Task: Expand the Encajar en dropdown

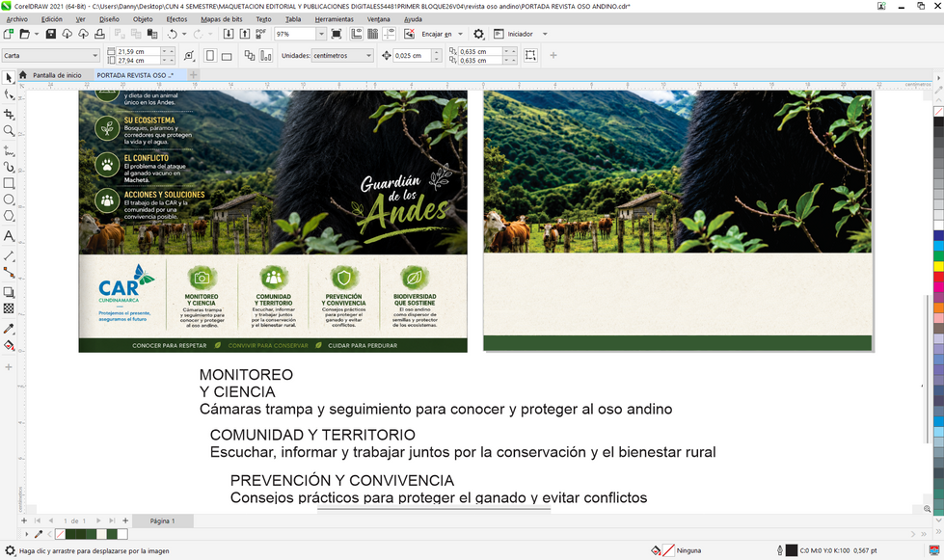Action: pos(461,35)
